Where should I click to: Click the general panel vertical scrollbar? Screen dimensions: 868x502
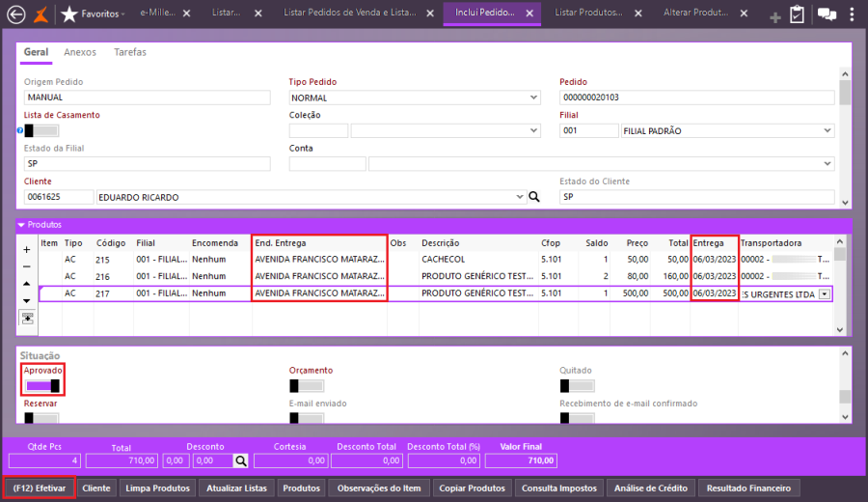[845, 138]
